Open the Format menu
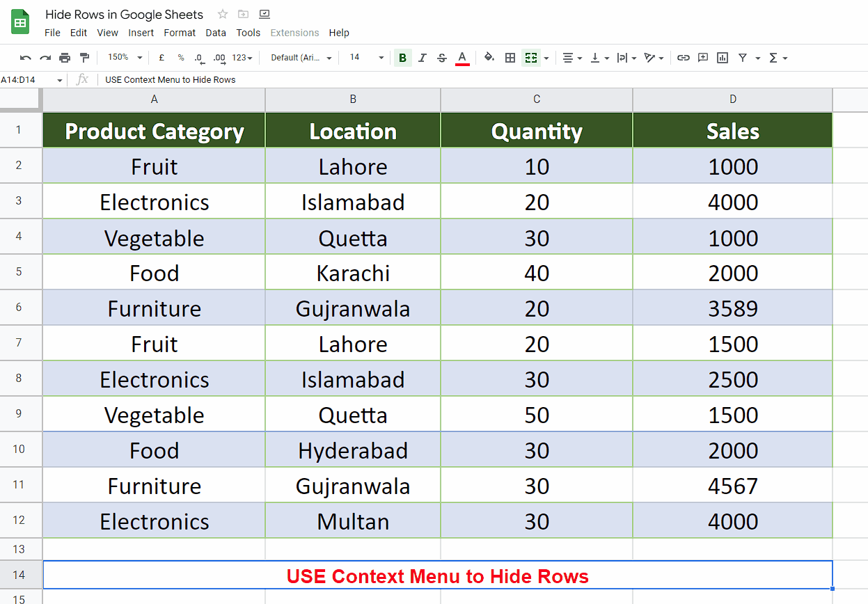The height and width of the screenshot is (604, 868). pyautogui.click(x=180, y=33)
